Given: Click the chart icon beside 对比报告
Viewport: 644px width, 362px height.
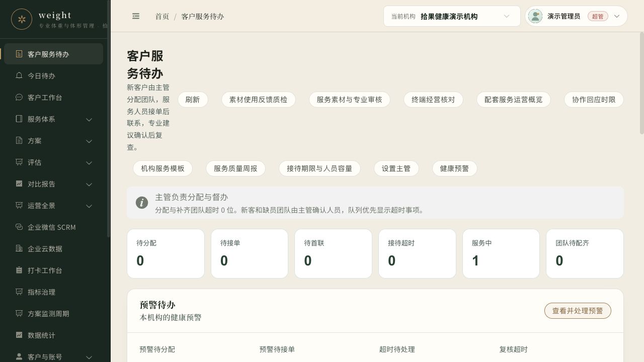Looking at the screenshot, I should coord(19,184).
